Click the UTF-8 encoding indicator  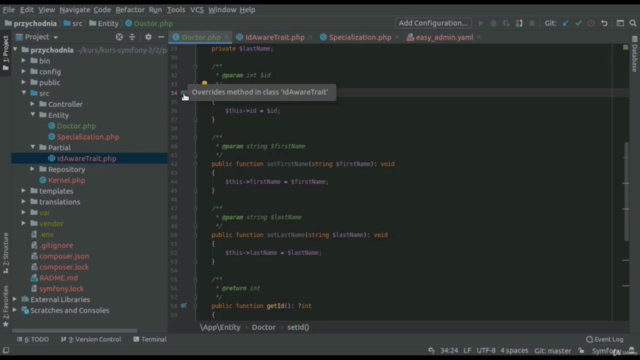coord(486,351)
